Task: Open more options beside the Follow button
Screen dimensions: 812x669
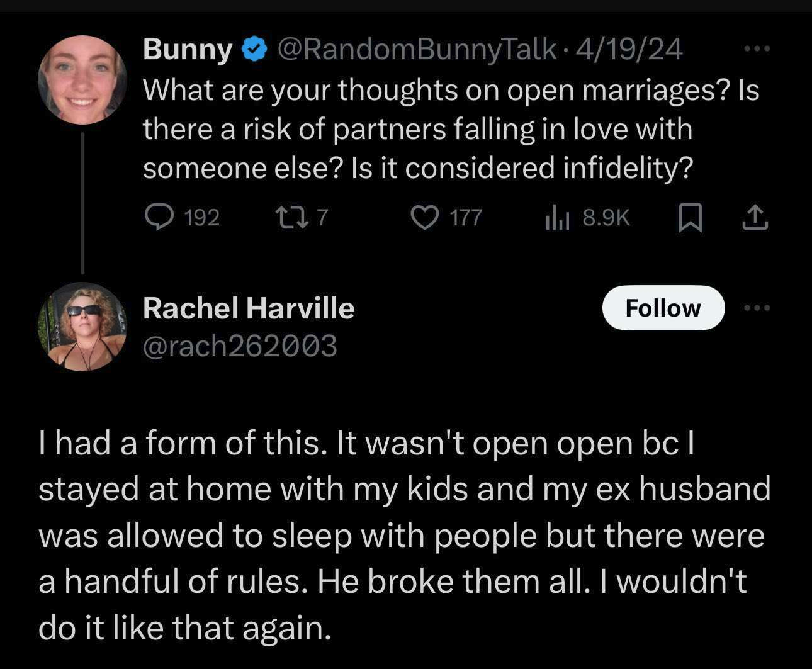Action: click(x=756, y=308)
